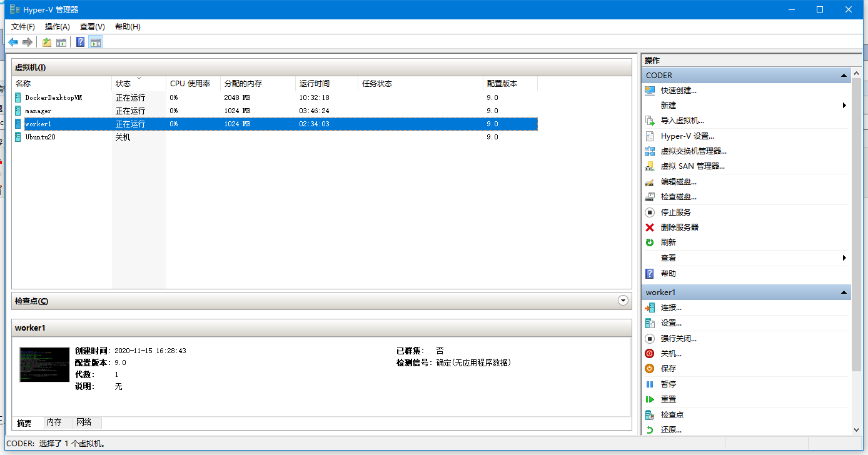Click the red X 删除服务器 icon

[x=650, y=227]
